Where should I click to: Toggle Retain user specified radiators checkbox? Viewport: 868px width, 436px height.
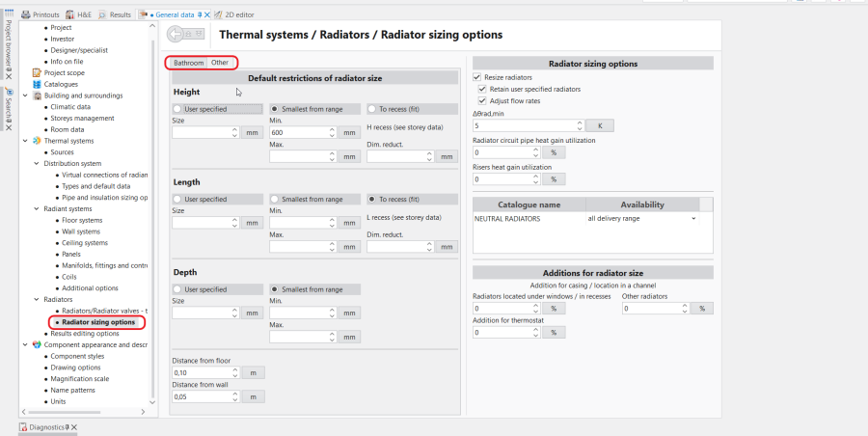click(482, 89)
